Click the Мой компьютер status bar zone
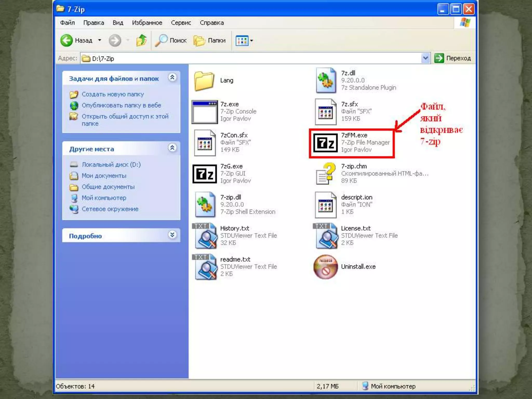The height and width of the screenshot is (399, 532). (389, 386)
